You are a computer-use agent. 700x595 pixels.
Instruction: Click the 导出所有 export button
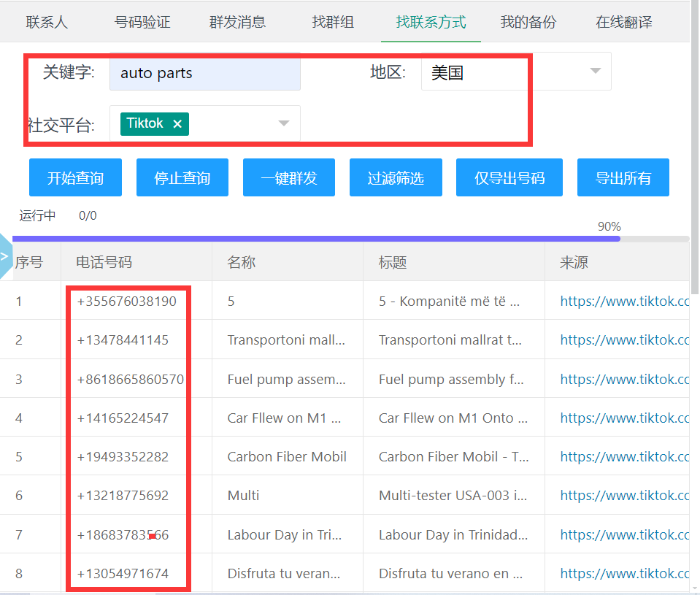623,178
